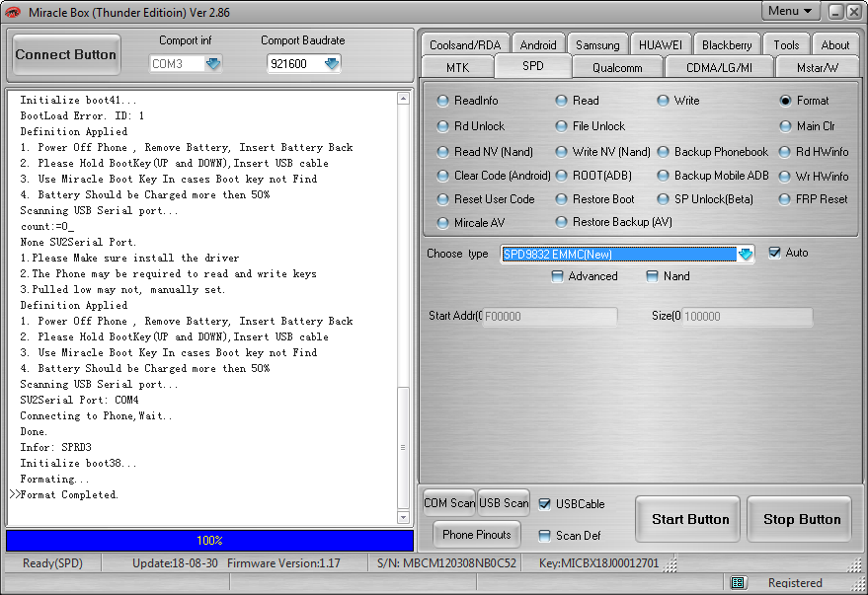
Task: Open the Mstar/W tab
Action: [818, 67]
